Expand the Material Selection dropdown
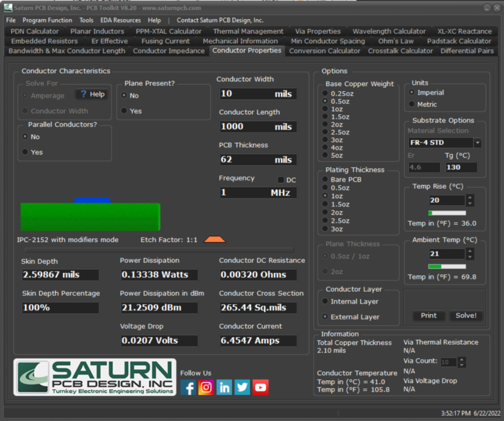The width and height of the screenshot is (504, 421). (477, 143)
